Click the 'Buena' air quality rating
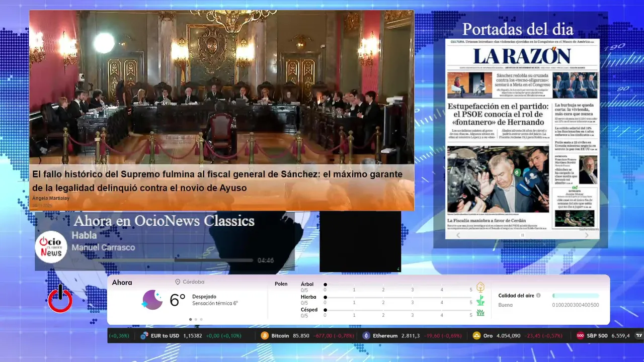 506,305
